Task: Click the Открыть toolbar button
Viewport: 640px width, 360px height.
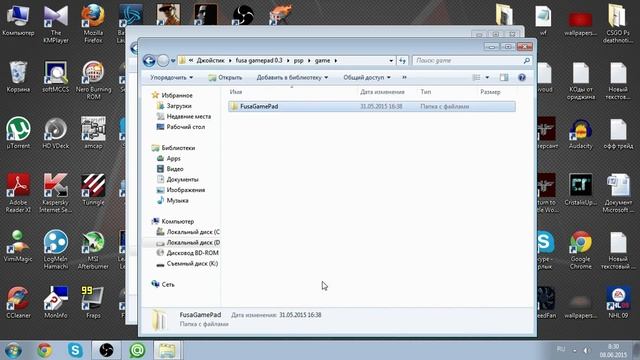Action: click(x=225, y=78)
